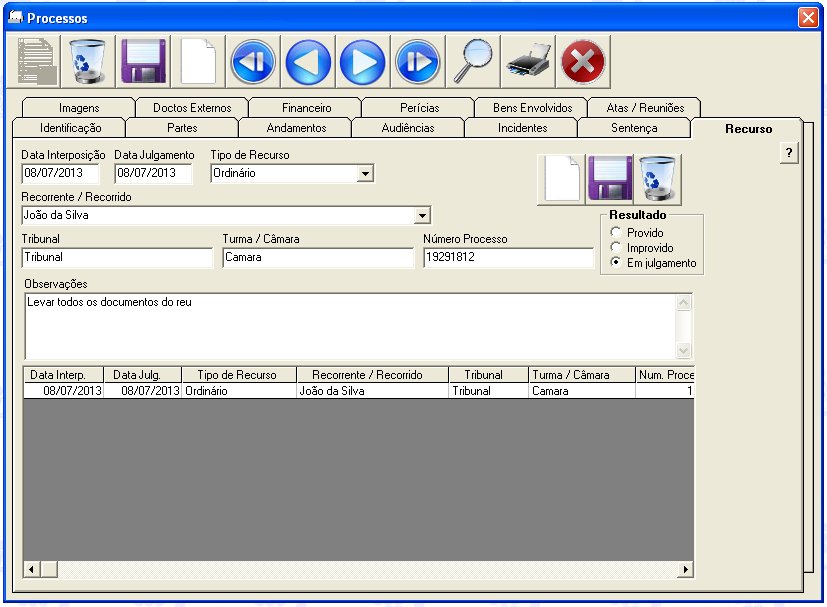Open the Bens Envolvidos tab

pyautogui.click(x=532, y=108)
